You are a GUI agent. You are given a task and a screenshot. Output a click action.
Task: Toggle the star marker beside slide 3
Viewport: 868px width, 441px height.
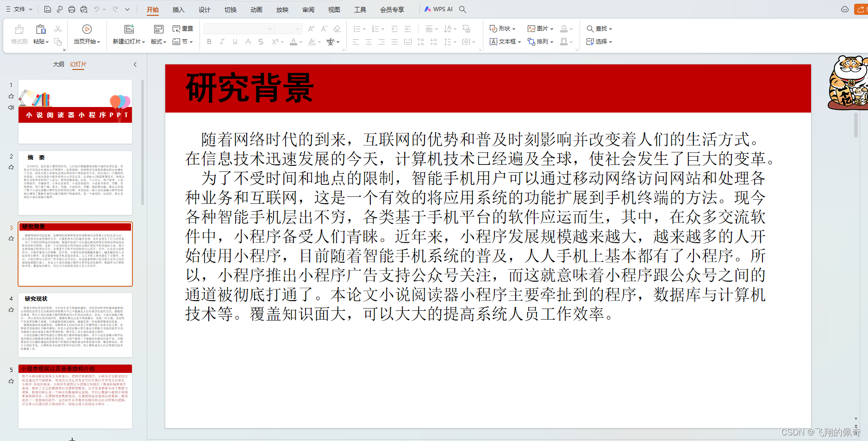pyautogui.click(x=11, y=239)
